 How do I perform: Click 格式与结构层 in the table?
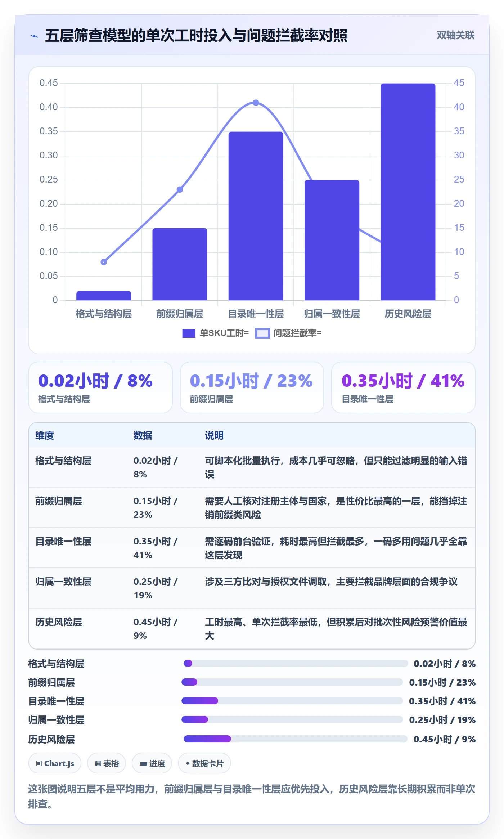[63, 461]
